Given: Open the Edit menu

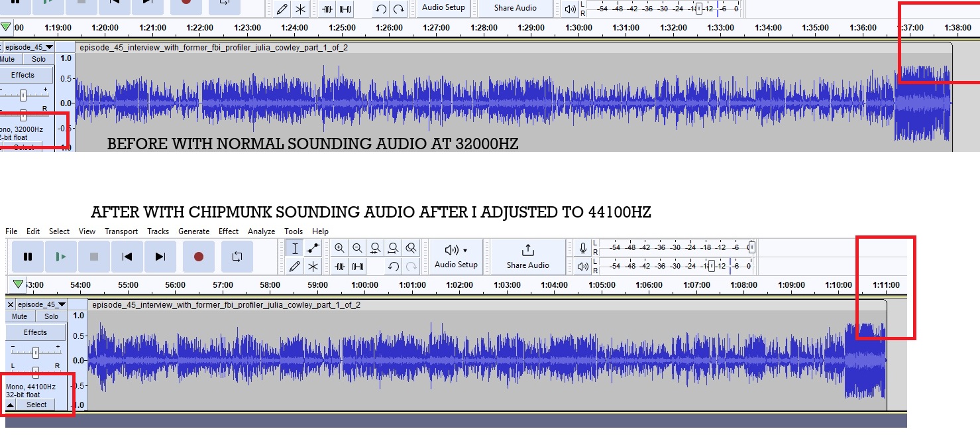Looking at the screenshot, I should [33, 231].
